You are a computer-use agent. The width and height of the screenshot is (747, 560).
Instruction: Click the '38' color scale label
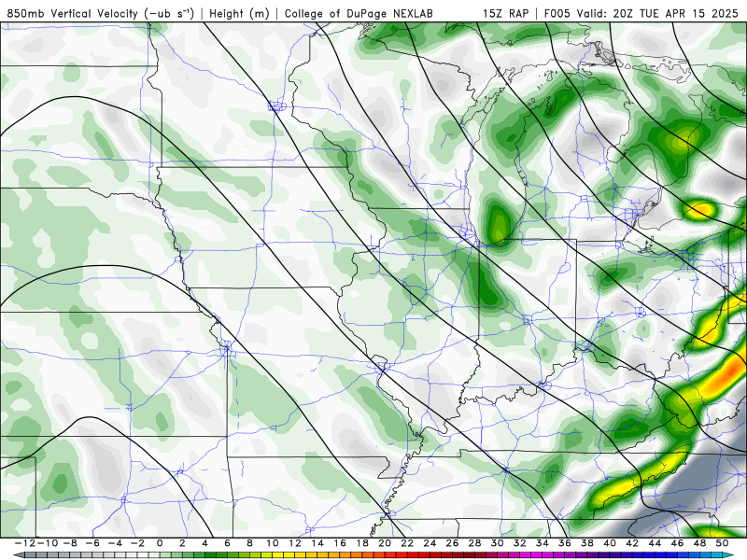587,543
